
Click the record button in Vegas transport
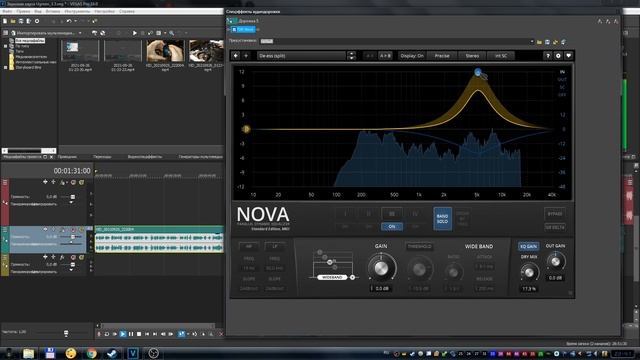99,334
